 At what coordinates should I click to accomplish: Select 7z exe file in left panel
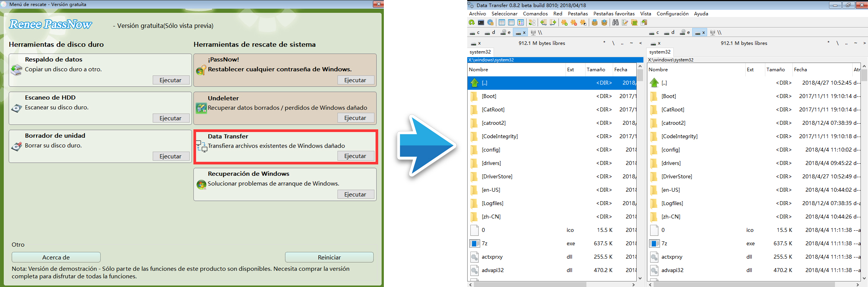(552, 243)
